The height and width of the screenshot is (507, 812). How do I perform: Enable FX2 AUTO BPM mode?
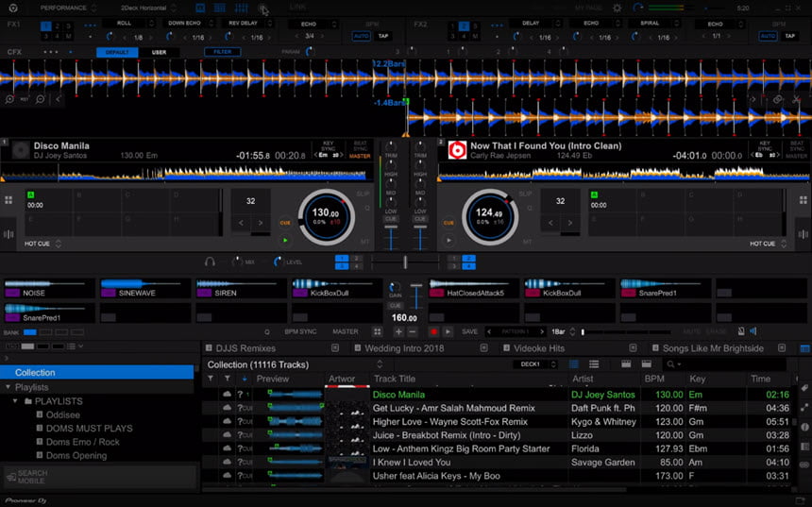click(768, 36)
